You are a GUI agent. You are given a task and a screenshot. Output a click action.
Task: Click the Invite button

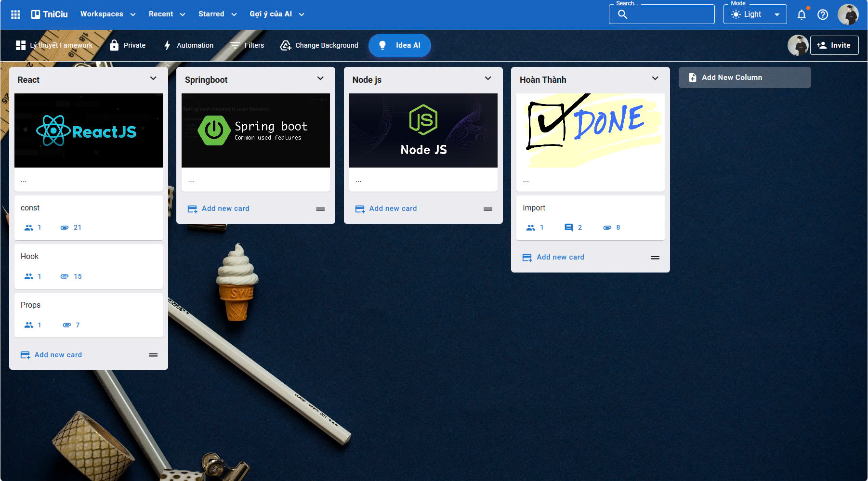coord(834,45)
